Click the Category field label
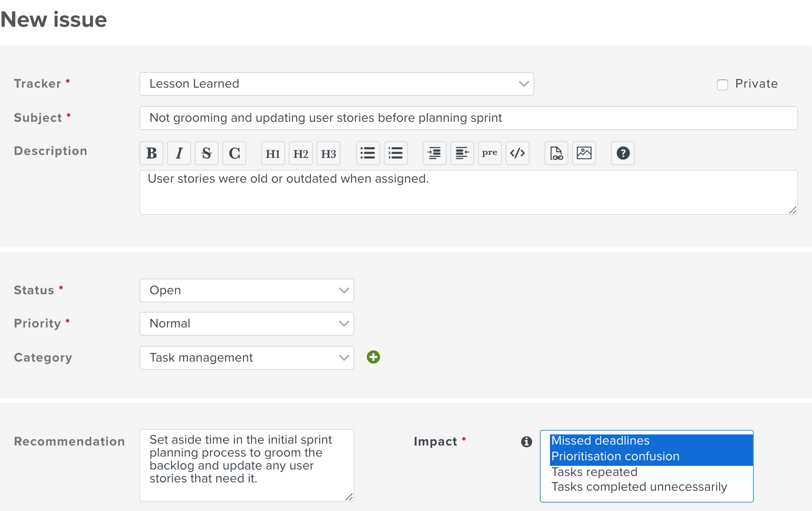 tap(43, 357)
